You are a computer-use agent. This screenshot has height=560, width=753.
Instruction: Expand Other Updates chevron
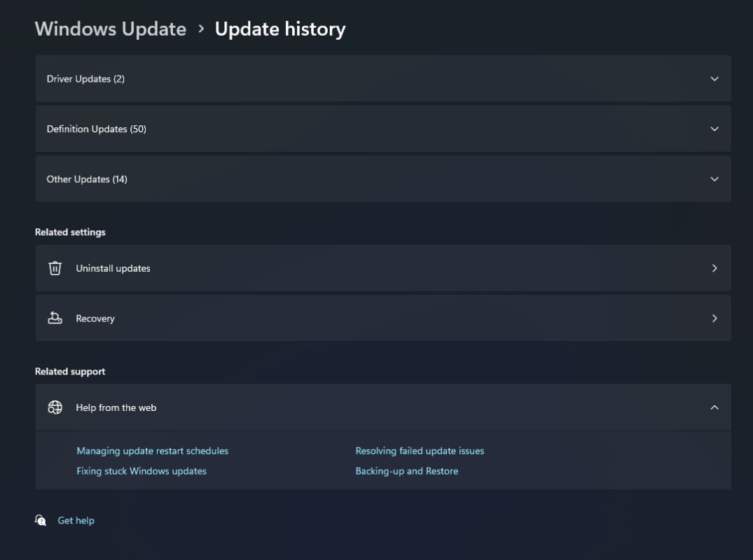(x=714, y=179)
